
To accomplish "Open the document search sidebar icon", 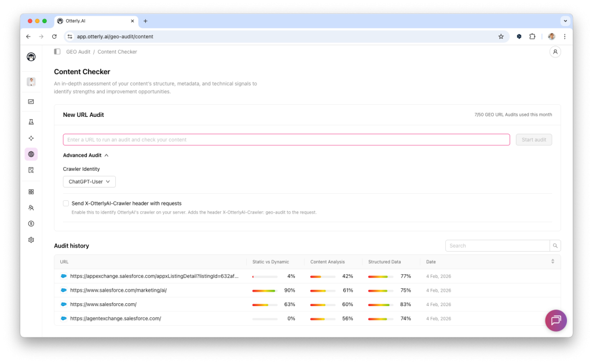I will coord(31,170).
